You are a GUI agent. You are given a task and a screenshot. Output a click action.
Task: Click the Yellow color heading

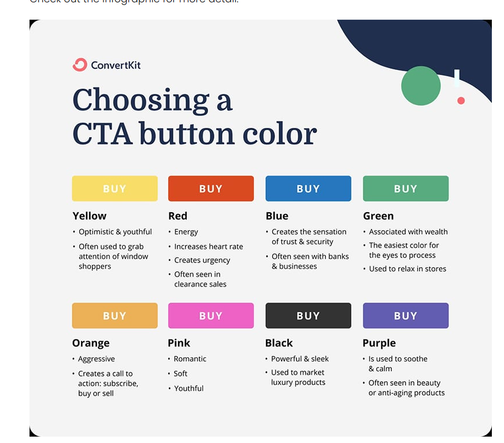[x=90, y=216]
